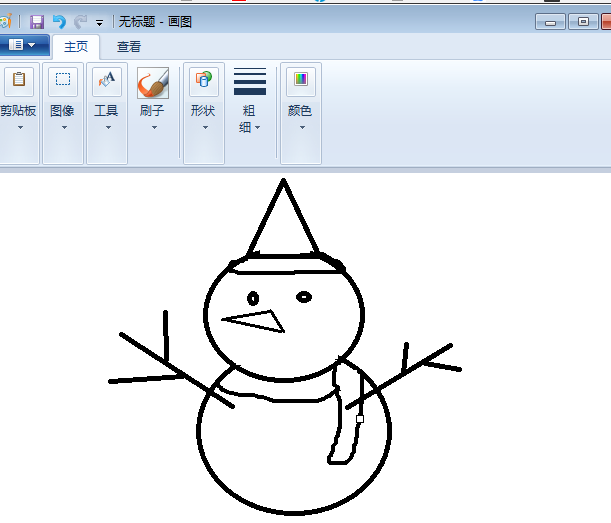
Task: Minimize the Paint window
Action: [550, 22]
